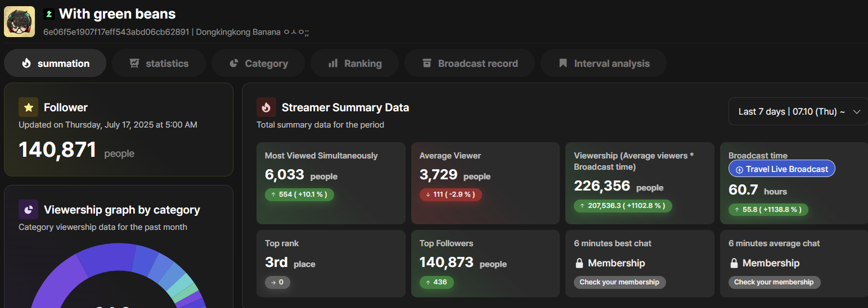
Task: Click the Viewership value 226,356
Action: tap(602, 186)
